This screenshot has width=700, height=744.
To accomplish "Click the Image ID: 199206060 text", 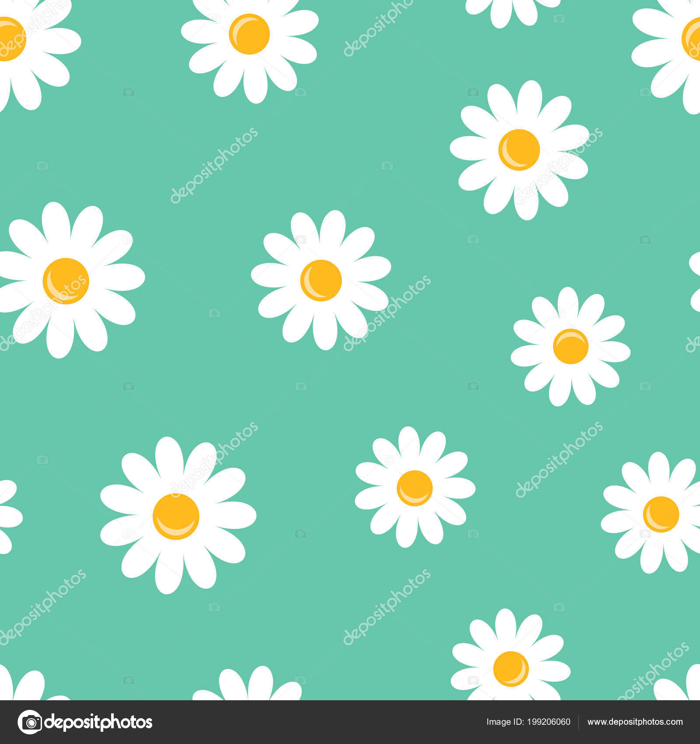I will click(528, 722).
